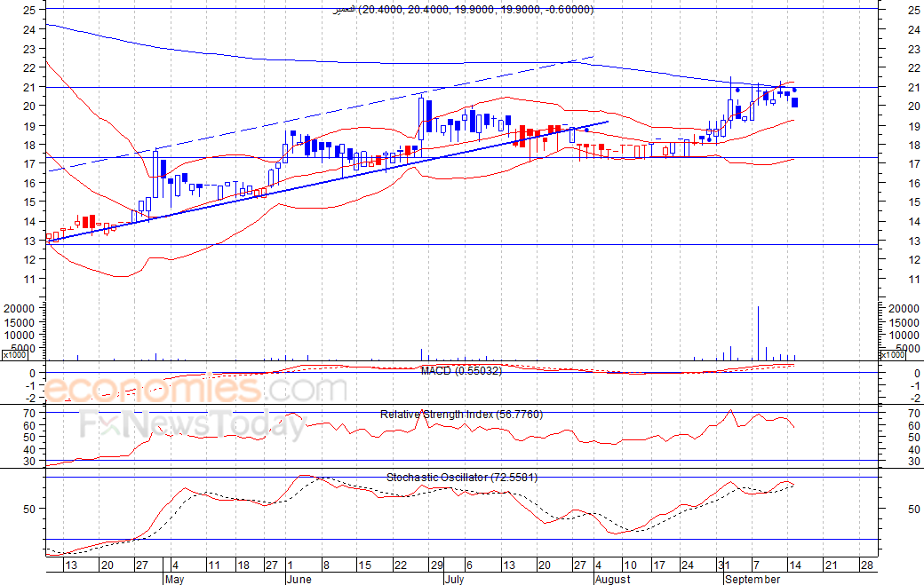Click the FxNewsToday watermark logo
This screenshot has height=585, width=924.
(x=193, y=425)
